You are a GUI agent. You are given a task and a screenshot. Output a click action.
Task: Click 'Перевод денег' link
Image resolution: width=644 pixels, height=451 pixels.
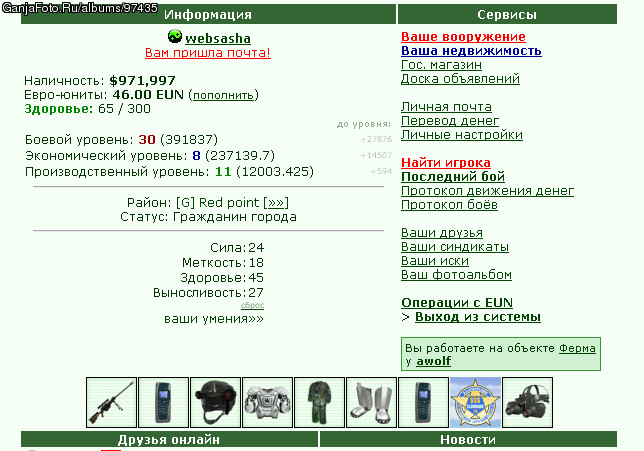[450, 121]
